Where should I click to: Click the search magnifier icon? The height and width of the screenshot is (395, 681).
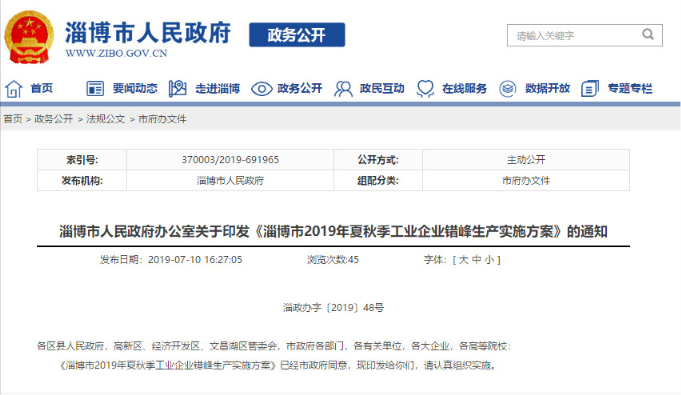[x=648, y=34]
